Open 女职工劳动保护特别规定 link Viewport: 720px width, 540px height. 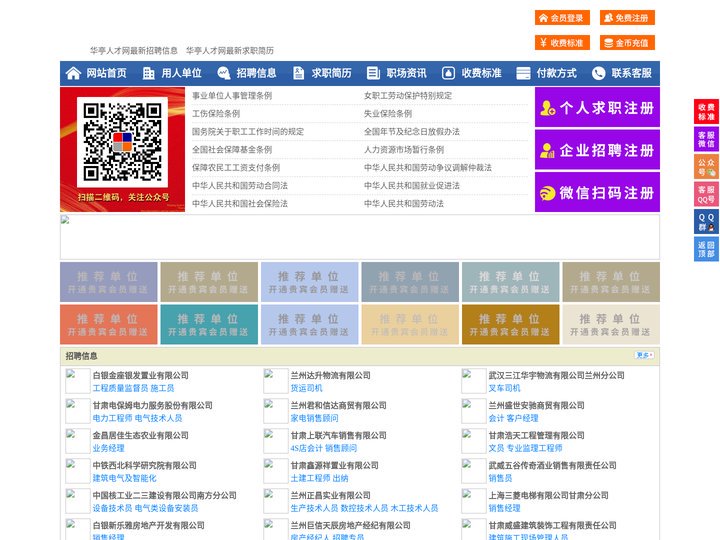coord(408,96)
